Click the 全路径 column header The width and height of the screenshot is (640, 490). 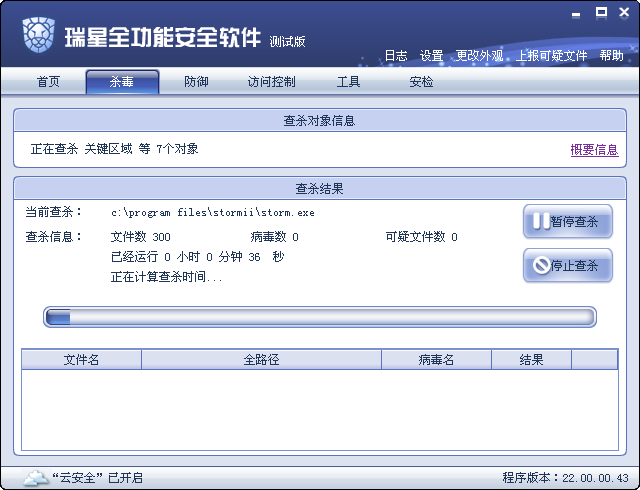[261, 359]
